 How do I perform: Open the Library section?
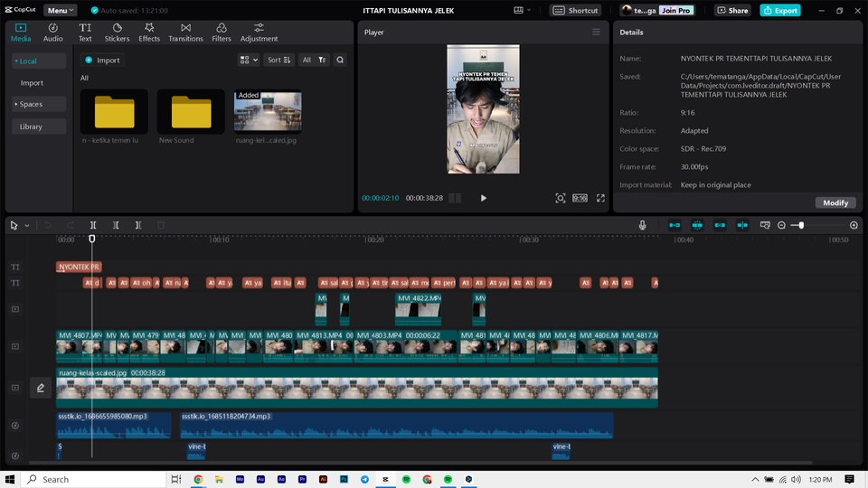39,127
